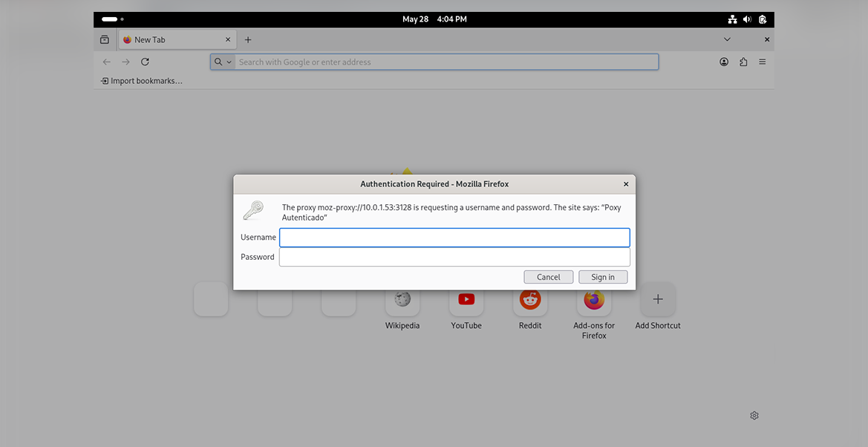Open the Firefox View icon
This screenshot has width=868, height=447.
click(105, 40)
